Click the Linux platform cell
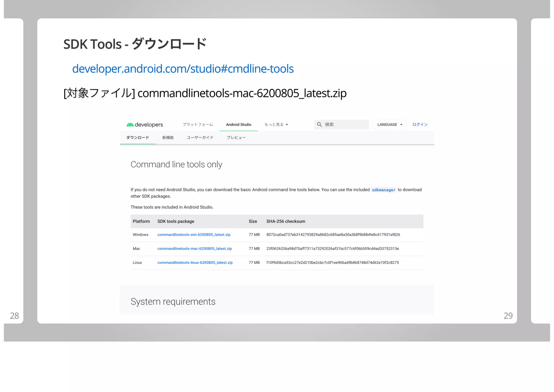Screen dimensions: 554x392 [x=137, y=262]
